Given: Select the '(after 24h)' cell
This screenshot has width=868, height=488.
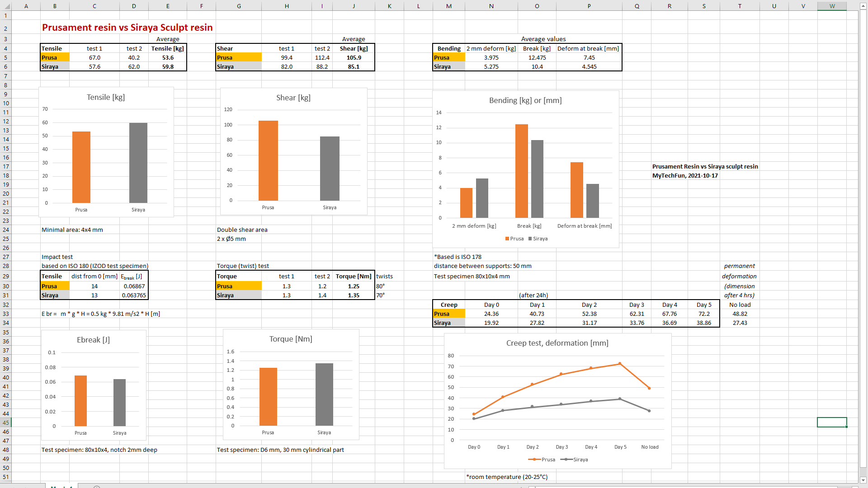Looking at the screenshot, I should pyautogui.click(x=533, y=295).
